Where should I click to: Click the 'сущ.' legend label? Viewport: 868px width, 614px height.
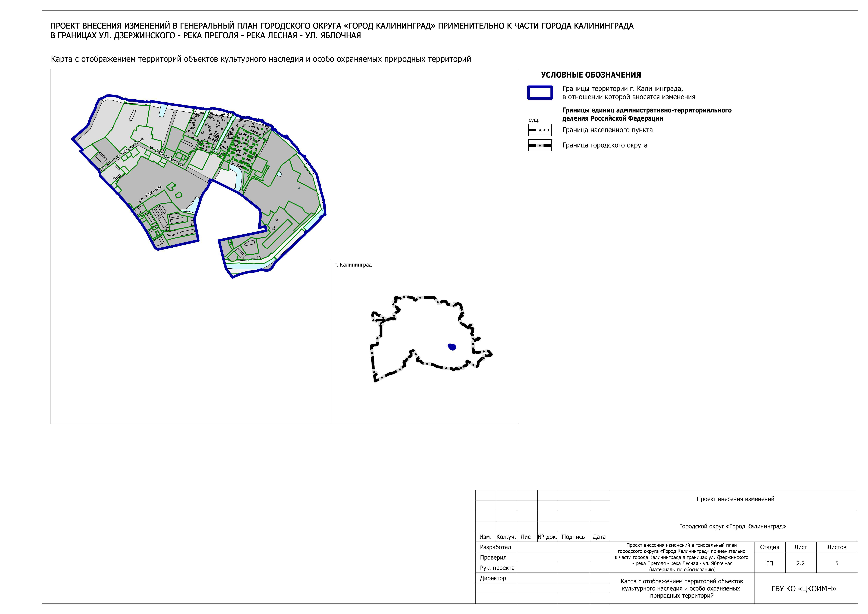pyautogui.click(x=534, y=120)
